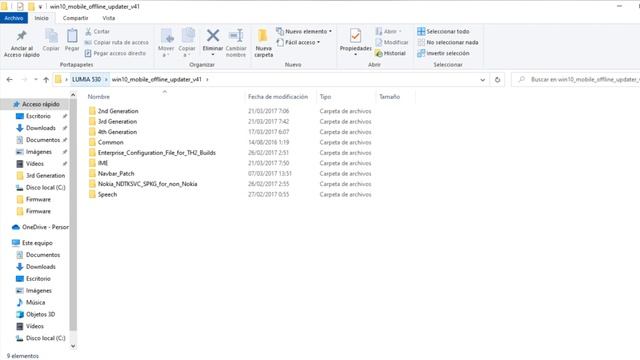Image resolution: width=640 pixels, height=360 pixels.
Task: Open OneDrive in navigation pane
Action: (x=41, y=227)
